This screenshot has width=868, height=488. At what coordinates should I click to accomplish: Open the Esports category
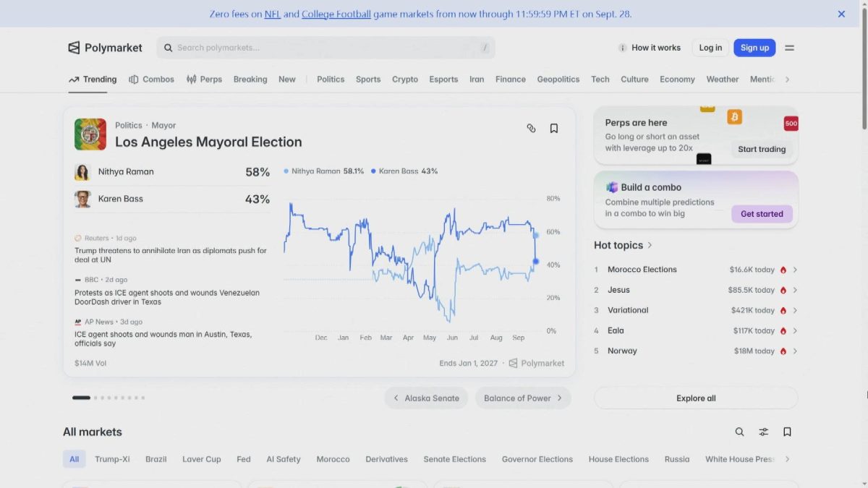click(443, 80)
